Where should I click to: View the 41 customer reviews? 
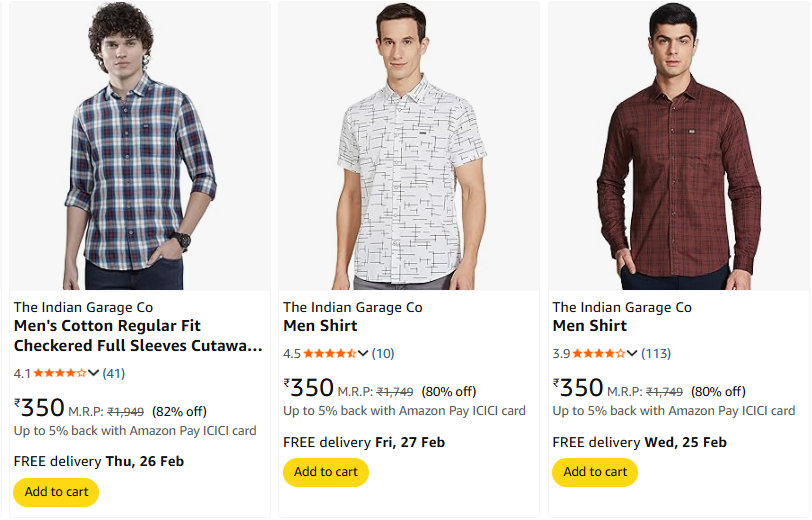[114, 373]
